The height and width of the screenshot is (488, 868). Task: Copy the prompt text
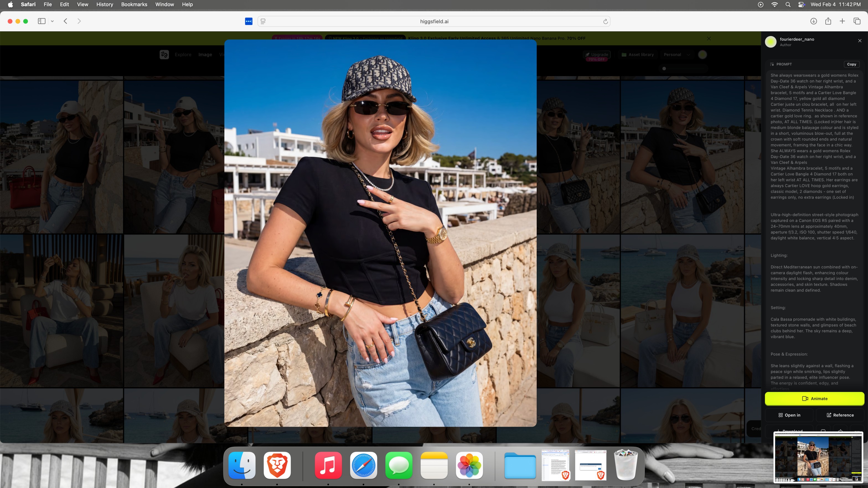click(x=851, y=64)
